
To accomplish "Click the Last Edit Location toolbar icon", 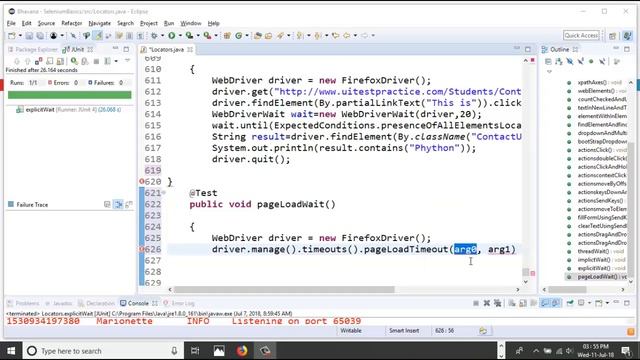I will [336, 36].
